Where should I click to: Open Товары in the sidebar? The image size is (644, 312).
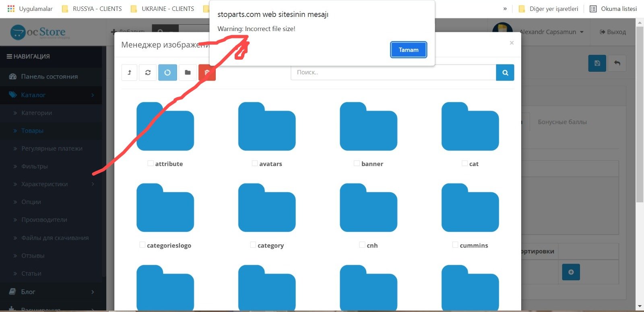point(32,131)
